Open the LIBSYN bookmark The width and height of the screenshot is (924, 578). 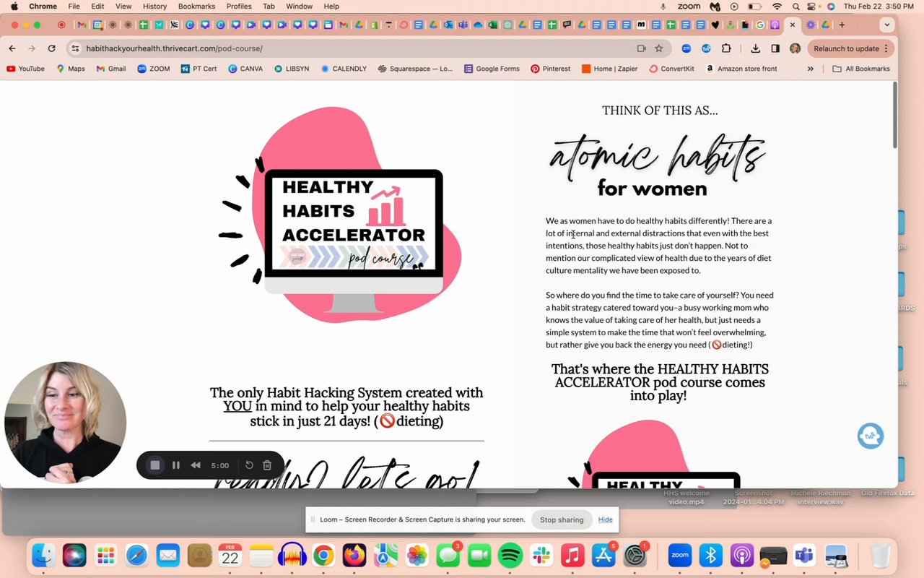(x=291, y=69)
